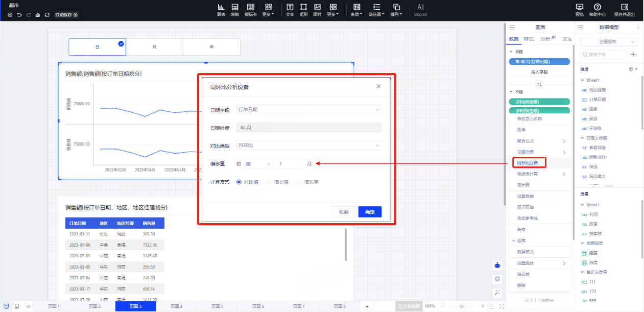
Task: Click the undo arrow icon
Action: tap(19, 15)
